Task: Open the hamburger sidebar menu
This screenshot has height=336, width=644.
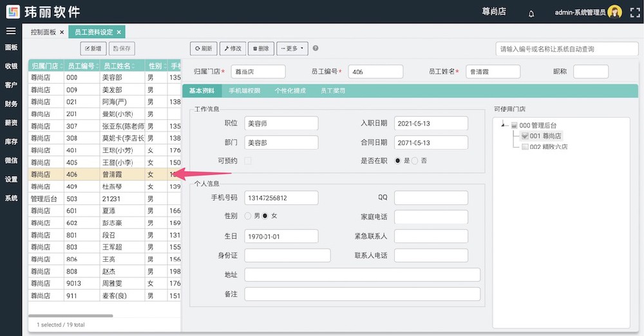Action: 11,31
